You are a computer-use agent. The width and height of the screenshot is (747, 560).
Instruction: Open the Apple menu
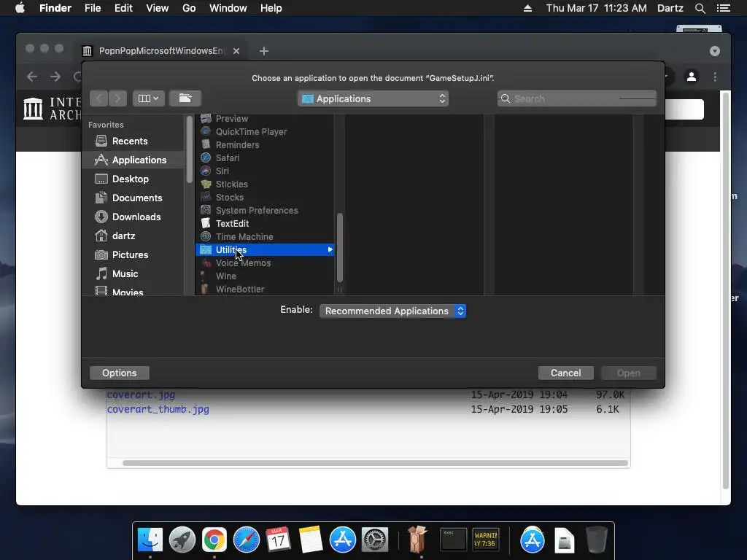(x=20, y=8)
